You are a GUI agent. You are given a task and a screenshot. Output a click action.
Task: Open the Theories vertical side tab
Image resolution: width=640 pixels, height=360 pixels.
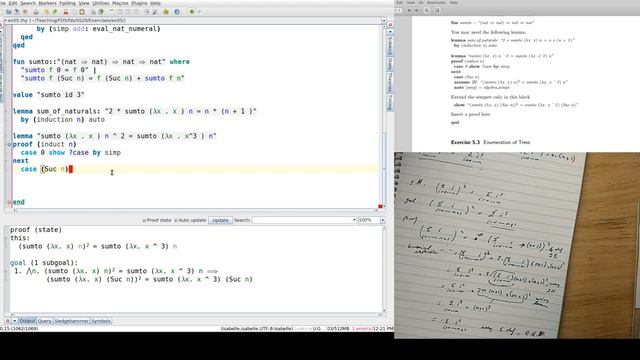pos(390,82)
